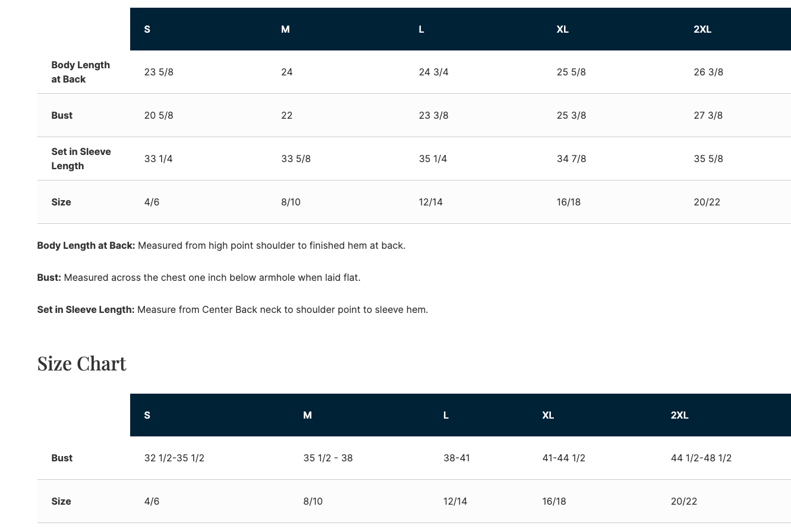Click the XL bust measurement 25 3/8
The height and width of the screenshot is (532, 791).
pyautogui.click(x=571, y=115)
